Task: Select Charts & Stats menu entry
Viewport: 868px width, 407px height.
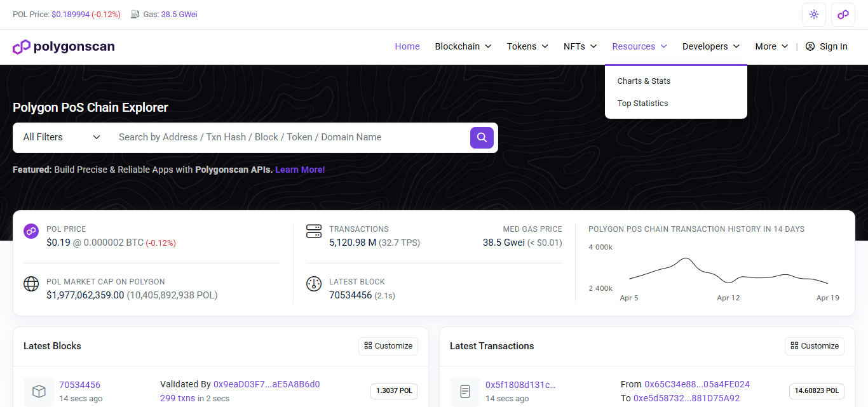Action: (x=644, y=81)
